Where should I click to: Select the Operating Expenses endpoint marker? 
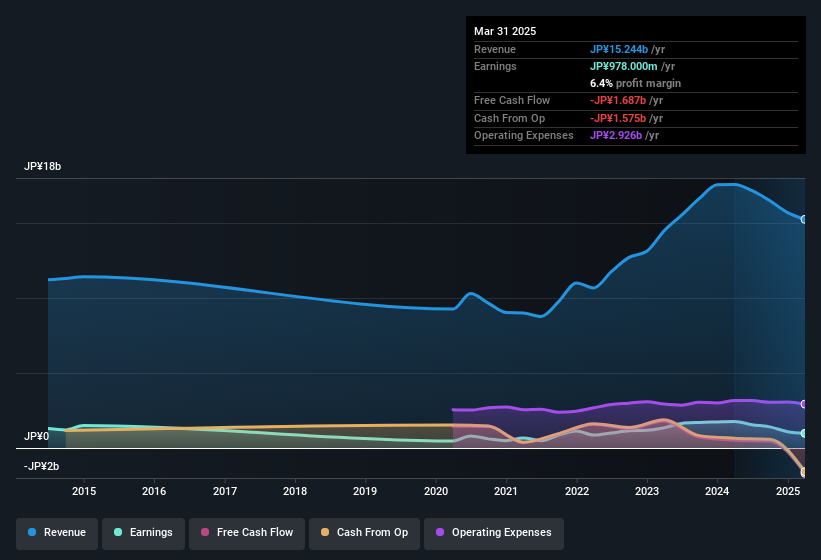[x=804, y=404]
